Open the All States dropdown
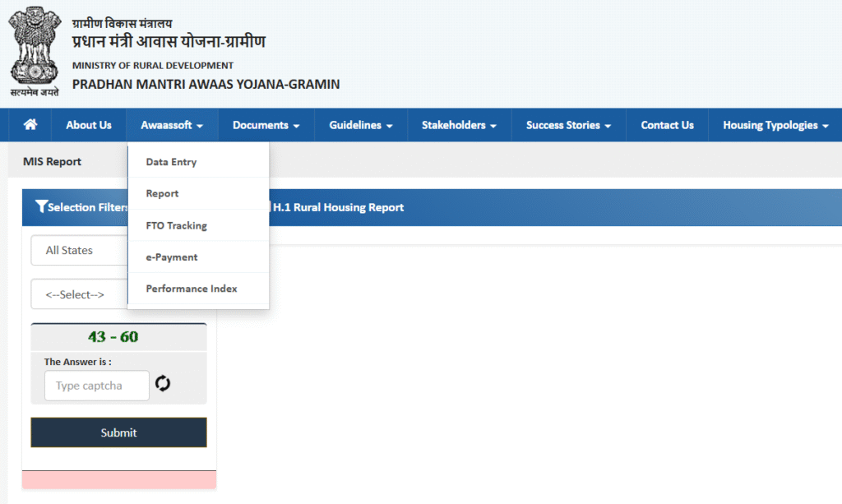842x504 pixels. 80,250
